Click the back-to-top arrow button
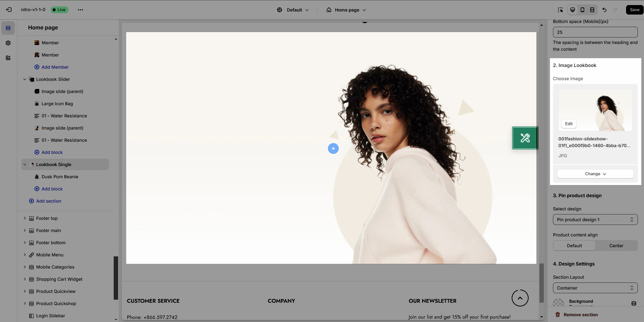The image size is (644, 322). (x=520, y=298)
